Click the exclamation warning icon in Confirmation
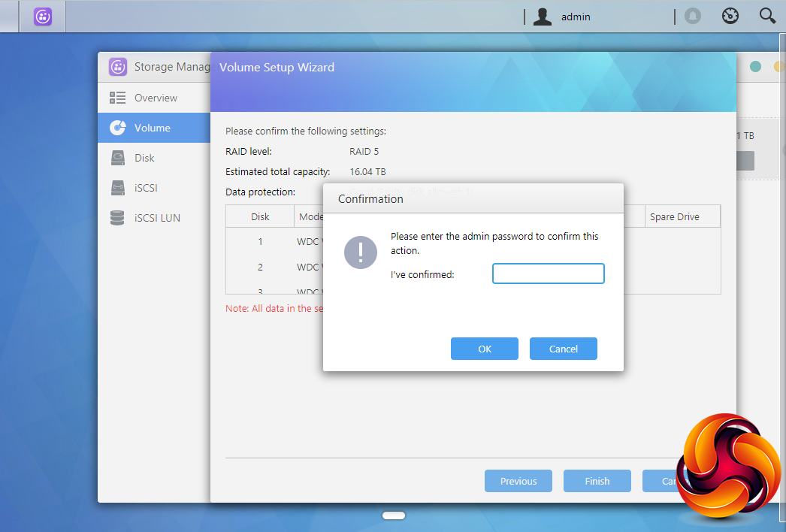This screenshot has height=532, width=786. (361, 252)
